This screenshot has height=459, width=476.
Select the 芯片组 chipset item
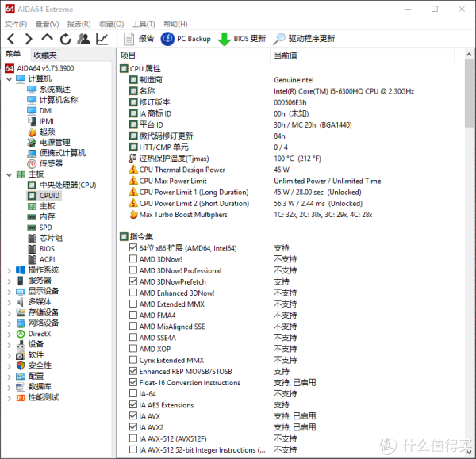click(x=51, y=238)
